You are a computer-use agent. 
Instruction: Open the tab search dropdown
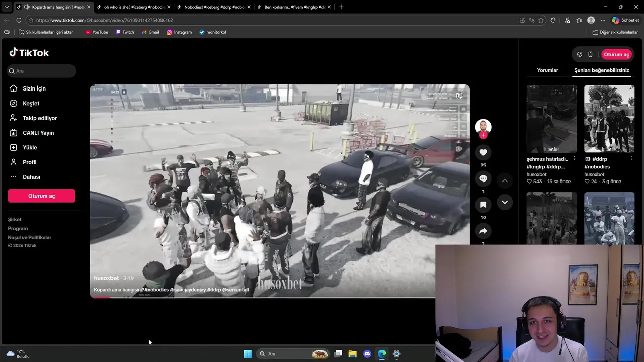(6, 7)
